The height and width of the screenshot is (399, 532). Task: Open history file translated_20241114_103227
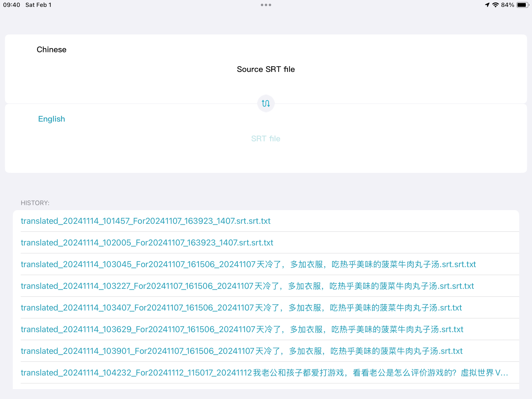click(247, 286)
